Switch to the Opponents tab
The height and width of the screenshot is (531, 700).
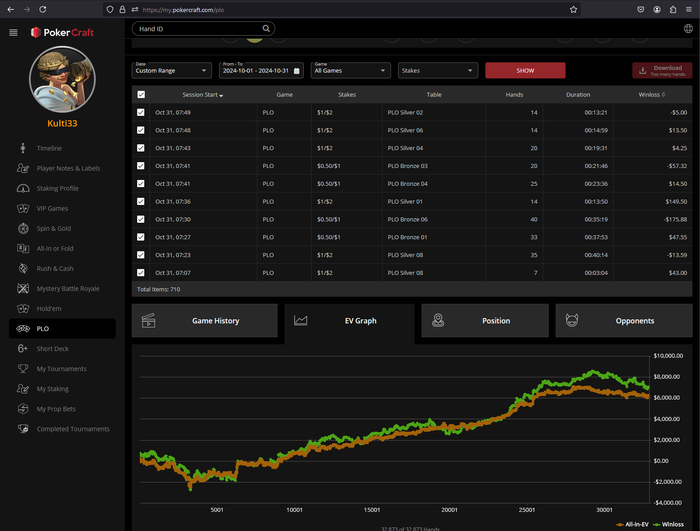(624, 321)
